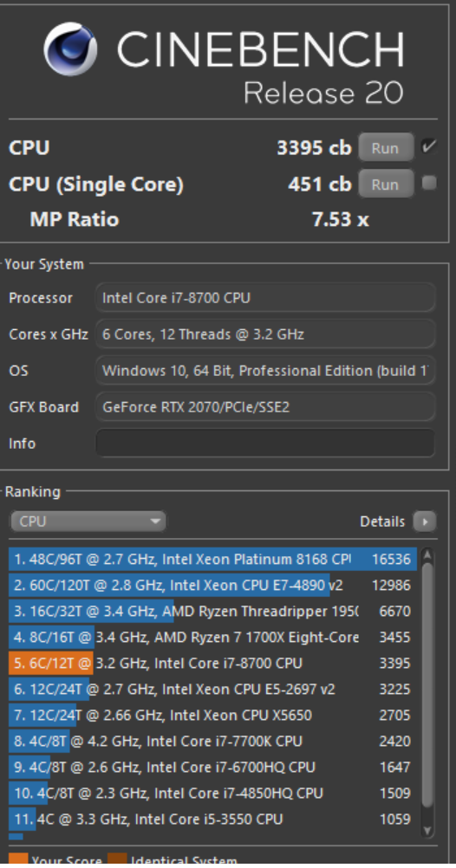Click the 451 cb single core score

pos(320,185)
